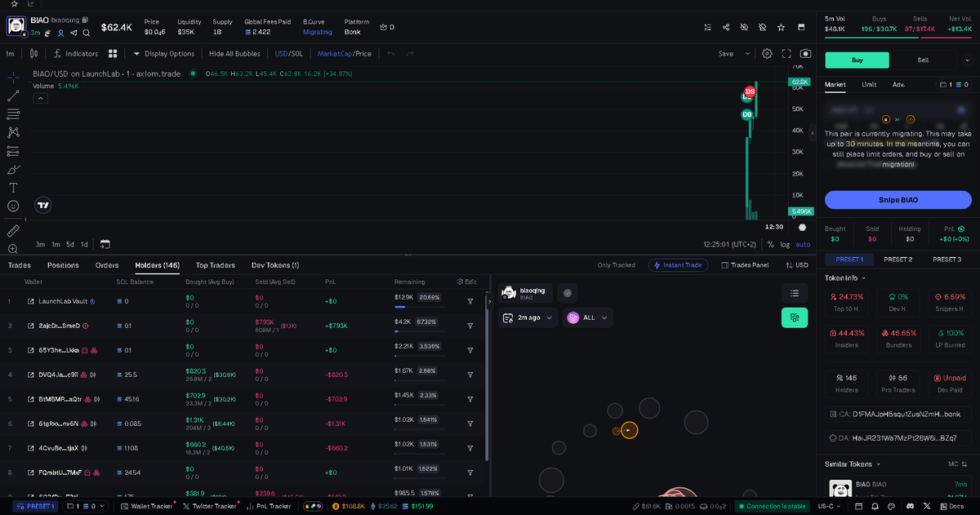The width and height of the screenshot is (980, 515).
Task: Toggle Only Tracked filter
Action: pyautogui.click(x=617, y=265)
